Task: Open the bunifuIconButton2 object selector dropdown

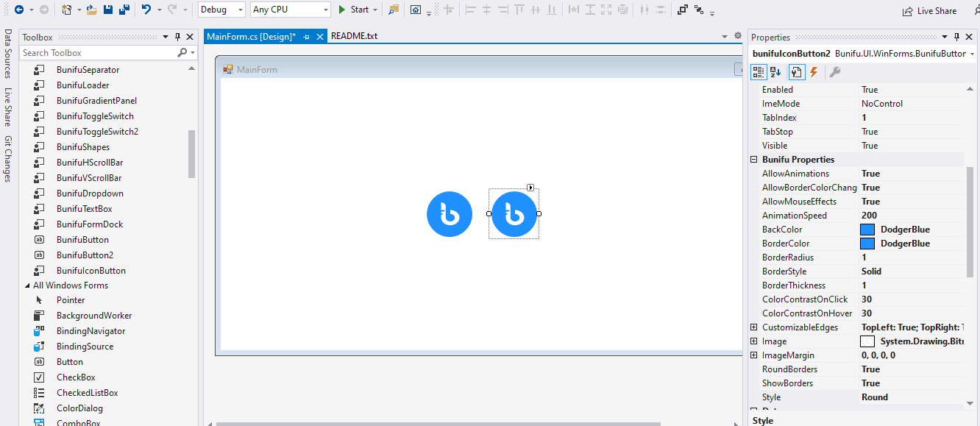Action: tap(973, 54)
